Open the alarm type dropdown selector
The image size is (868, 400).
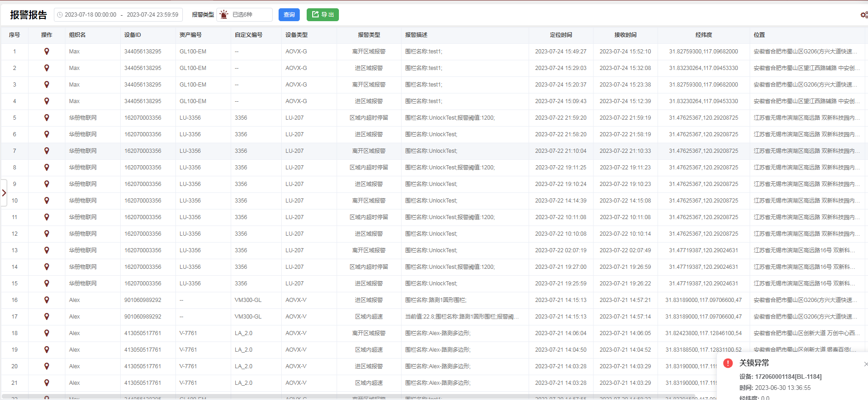tap(245, 15)
